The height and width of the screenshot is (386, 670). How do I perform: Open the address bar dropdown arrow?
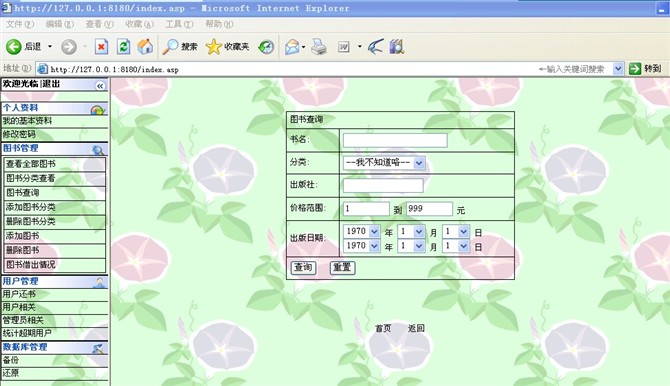[618, 69]
